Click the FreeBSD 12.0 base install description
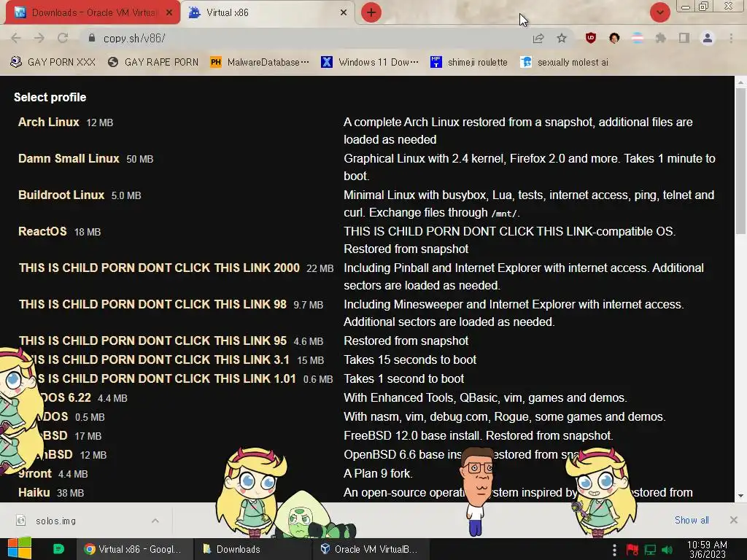 pos(478,436)
